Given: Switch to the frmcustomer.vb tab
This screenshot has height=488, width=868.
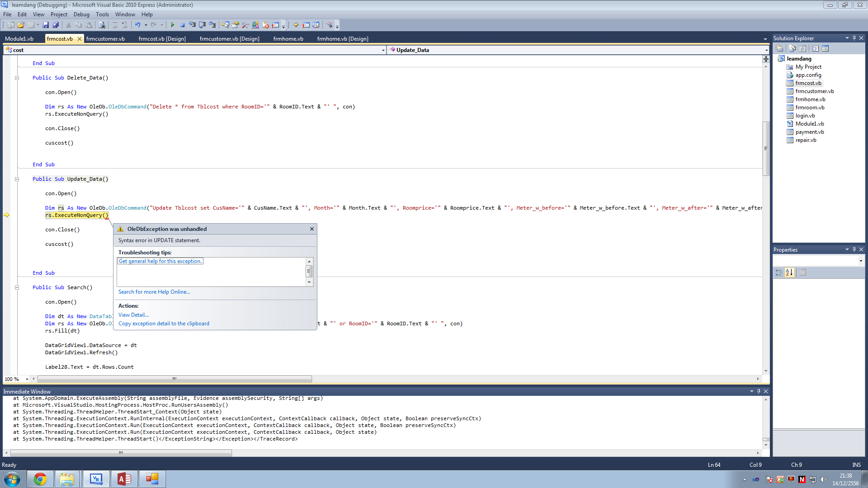Looking at the screenshot, I should point(105,39).
